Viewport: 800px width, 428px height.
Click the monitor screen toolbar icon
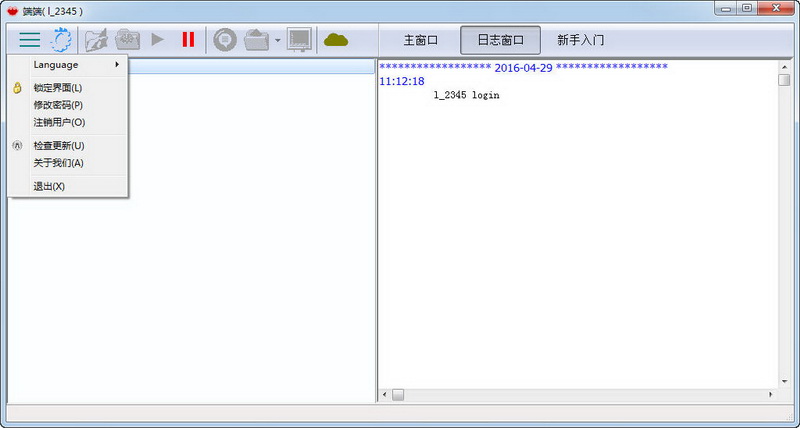coord(299,40)
